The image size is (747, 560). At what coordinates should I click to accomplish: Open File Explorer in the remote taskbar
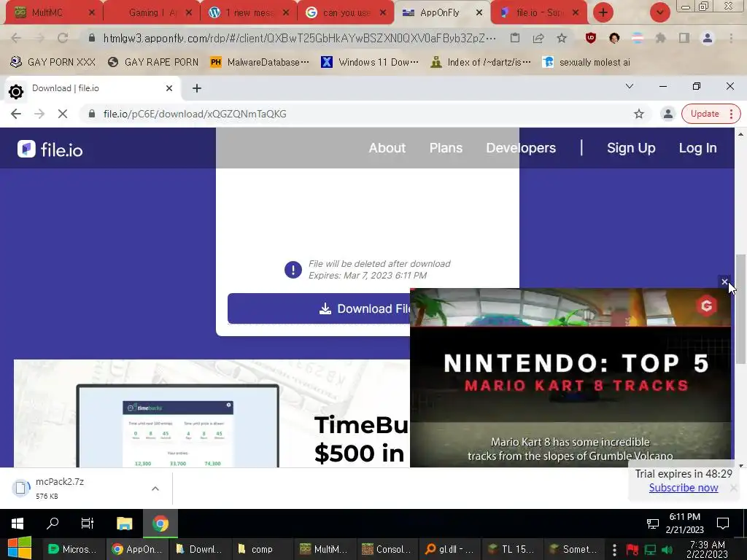(x=124, y=524)
